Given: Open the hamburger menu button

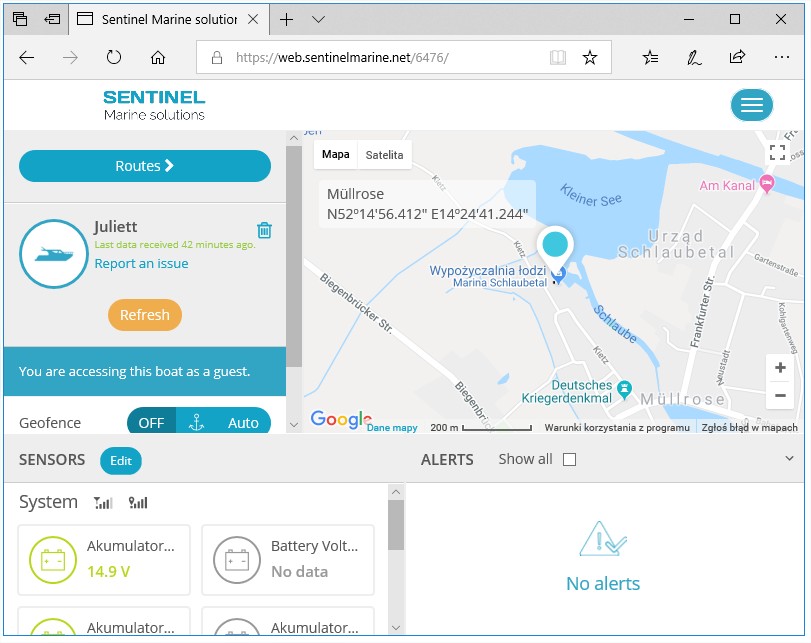Looking at the screenshot, I should click(751, 105).
